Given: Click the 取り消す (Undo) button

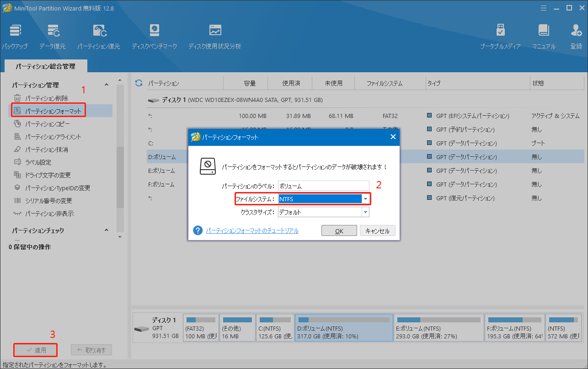Looking at the screenshot, I should click(x=91, y=350).
